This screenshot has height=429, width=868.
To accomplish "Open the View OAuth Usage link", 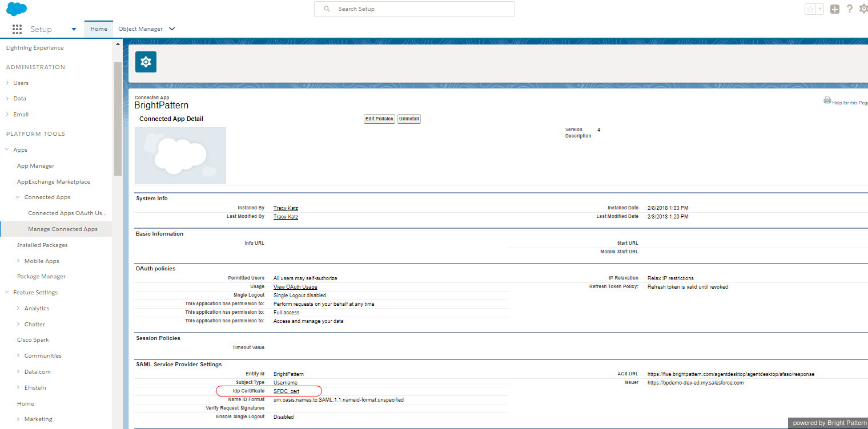I will tap(295, 287).
